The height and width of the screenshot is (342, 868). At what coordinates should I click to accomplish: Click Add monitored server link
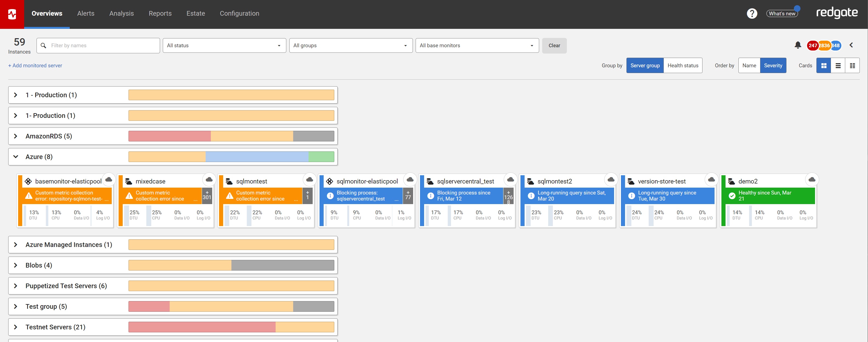point(35,66)
